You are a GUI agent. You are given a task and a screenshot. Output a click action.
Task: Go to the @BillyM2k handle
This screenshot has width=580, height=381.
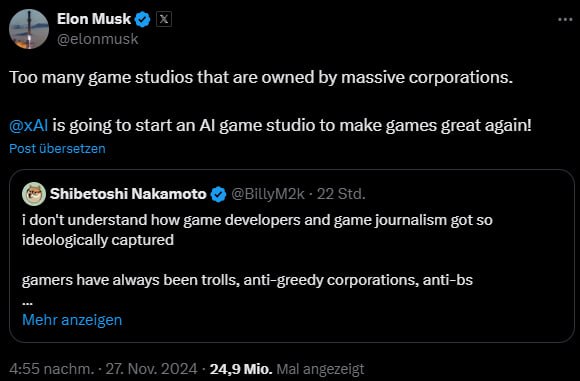click(268, 194)
